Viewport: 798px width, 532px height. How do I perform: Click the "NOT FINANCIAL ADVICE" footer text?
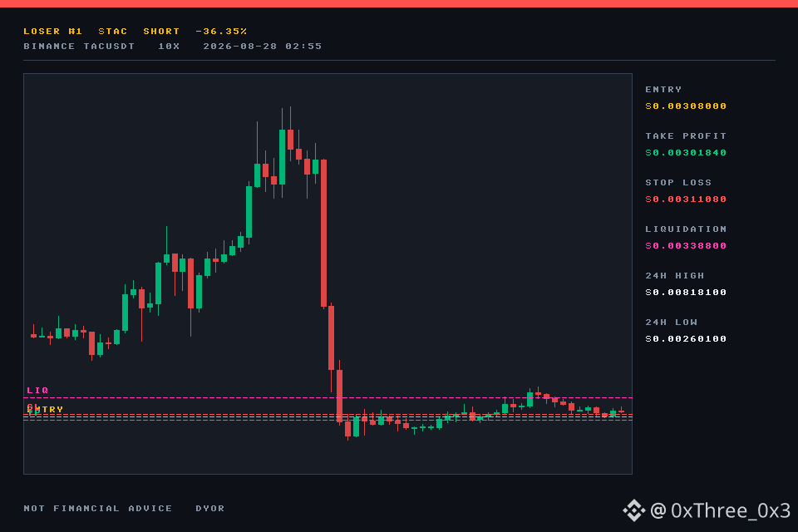coord(98,508)
